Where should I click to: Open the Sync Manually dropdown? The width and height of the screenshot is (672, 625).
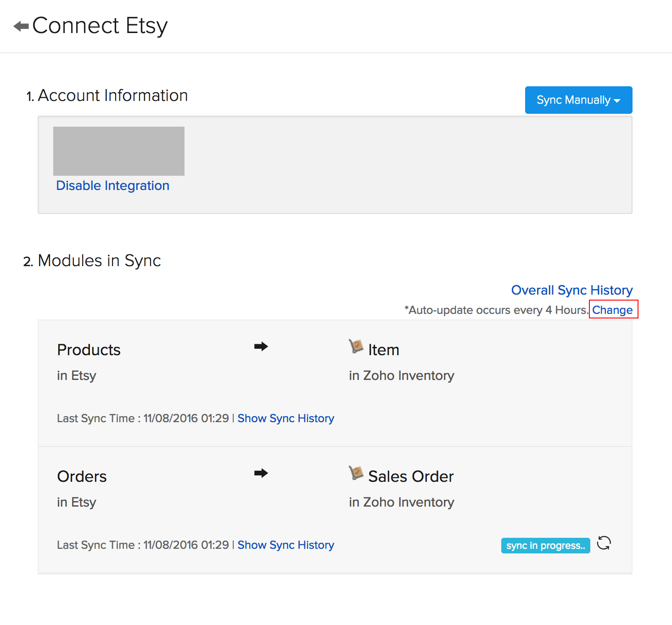pyautogui.click(x=578, y=100)
